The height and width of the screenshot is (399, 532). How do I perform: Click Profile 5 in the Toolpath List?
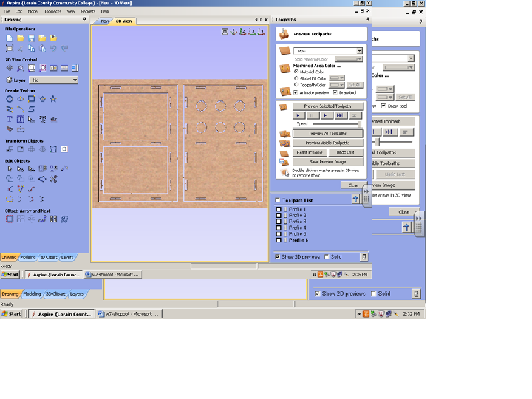298,233
